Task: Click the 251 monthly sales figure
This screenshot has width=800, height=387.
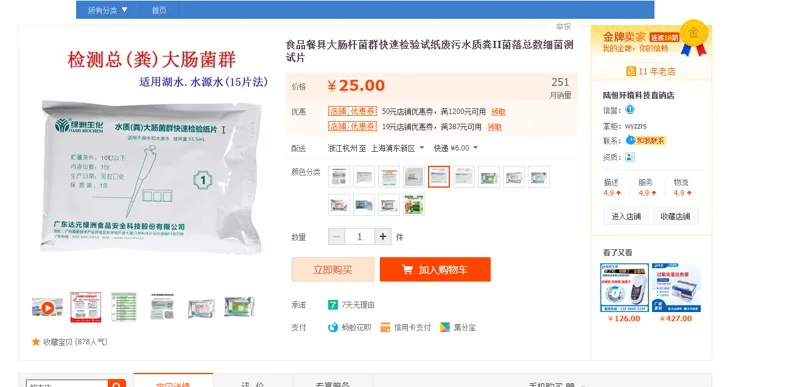Action: [560, 82]
